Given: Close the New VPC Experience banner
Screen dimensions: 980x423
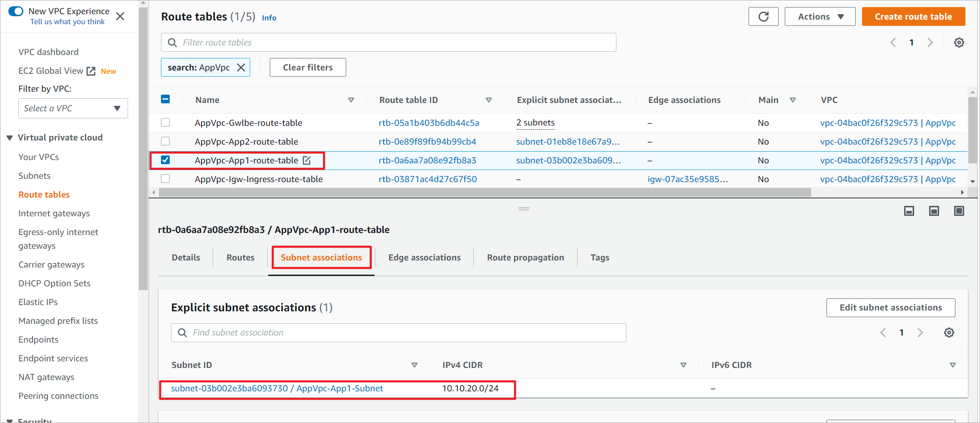Looking at the screenshot, I should [x=120, y=16].
